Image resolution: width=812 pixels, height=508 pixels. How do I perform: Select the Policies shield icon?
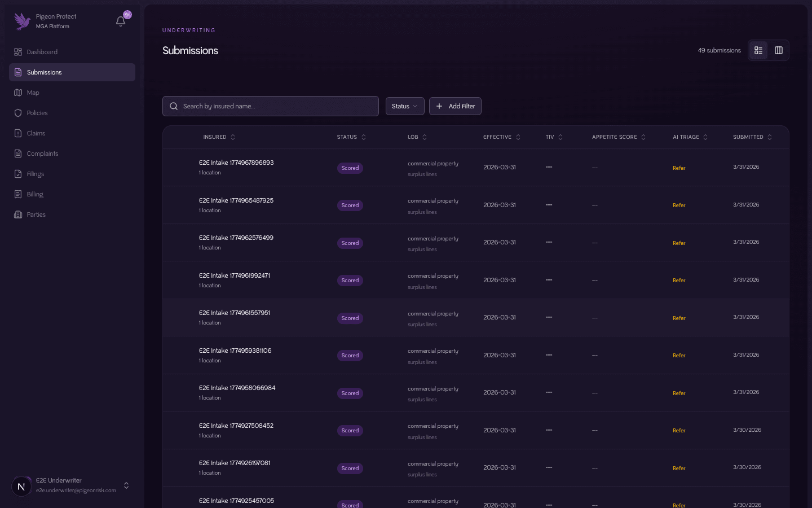pos(18,113)
